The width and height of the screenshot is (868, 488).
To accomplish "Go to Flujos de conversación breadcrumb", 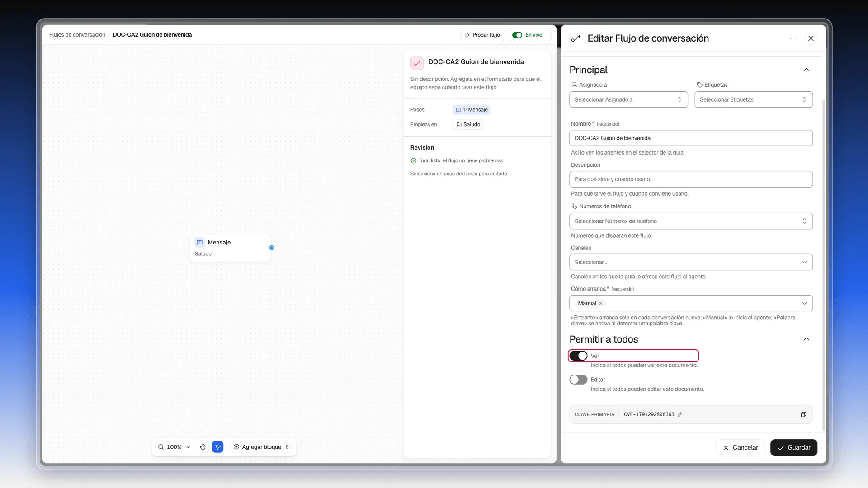I will pos(77,35).
